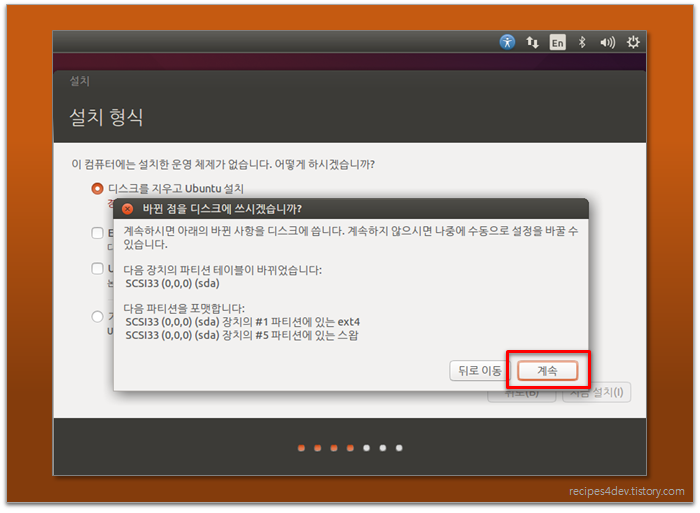Click the 뒤로 이동 button
700x513 pixels.
[480, 371]
